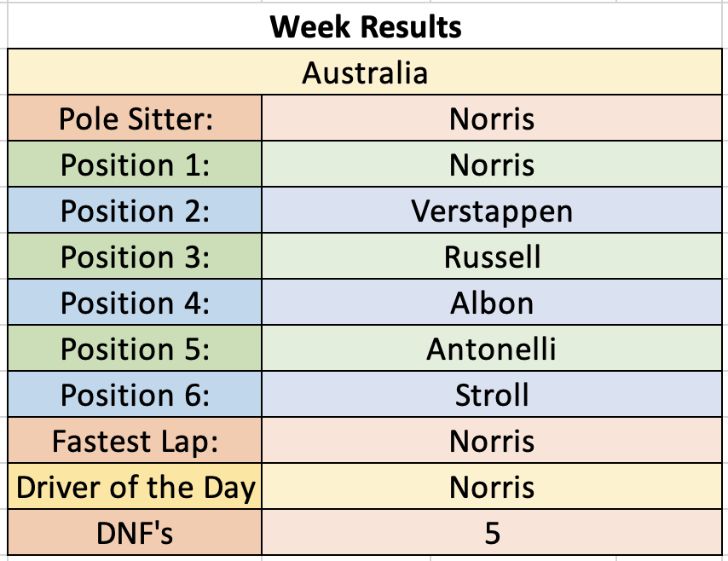The height and width of the screenshot is (561, 728).
Task: Select the Position 1 label cell
Action: 135,164
